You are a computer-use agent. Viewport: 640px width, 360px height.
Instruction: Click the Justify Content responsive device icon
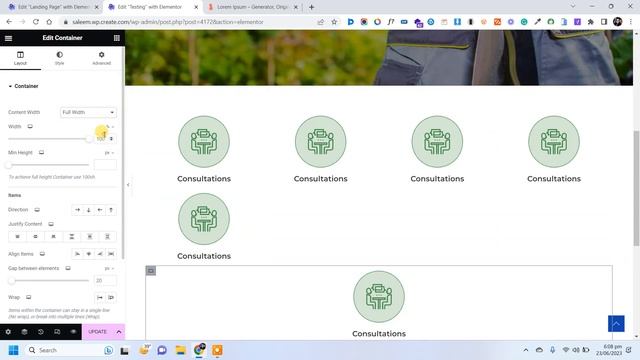click(51, 224)
